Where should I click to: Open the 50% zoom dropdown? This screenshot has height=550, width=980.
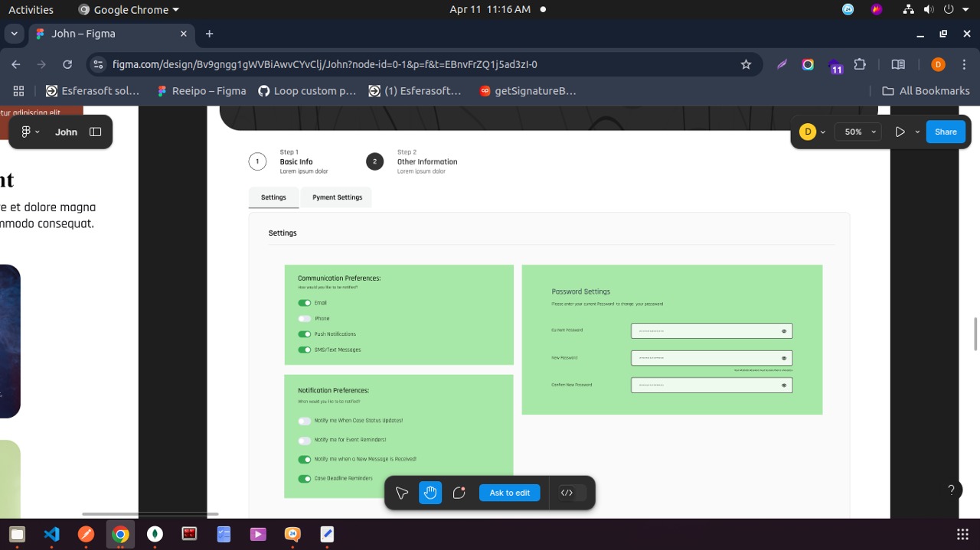[857, 132]
